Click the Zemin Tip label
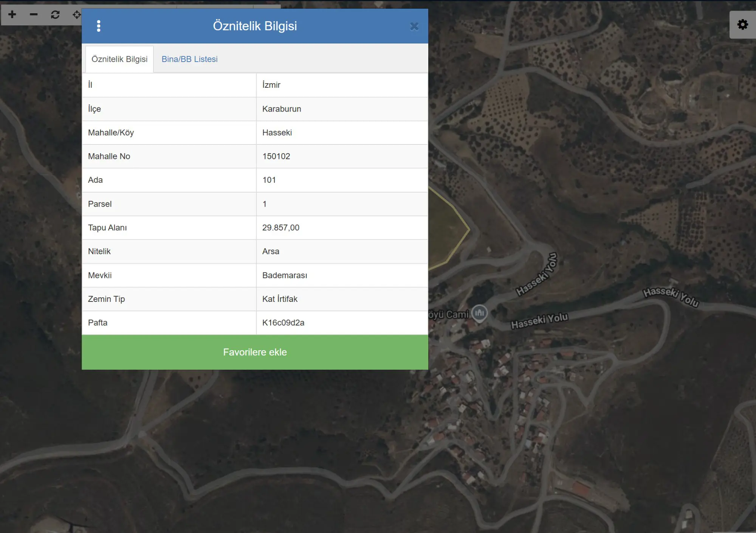756x533 pixels. point(106,299)
